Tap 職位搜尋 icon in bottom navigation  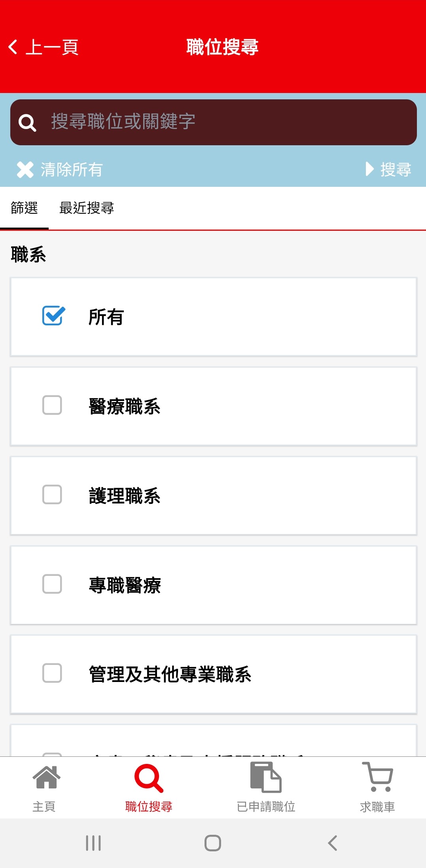click(149, 778)
